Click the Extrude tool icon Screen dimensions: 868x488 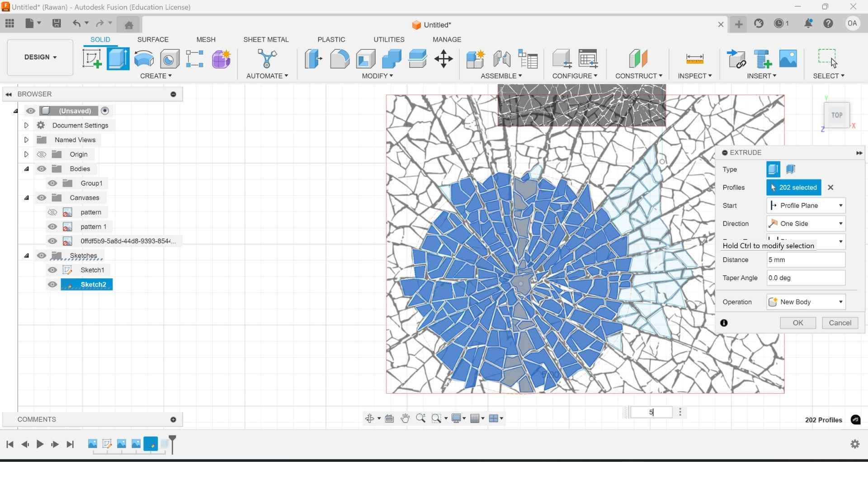click(x=118, y=59)
